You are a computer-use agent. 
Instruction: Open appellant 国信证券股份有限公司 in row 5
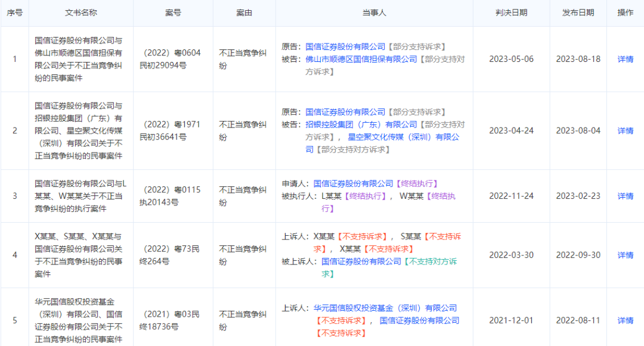419,320
